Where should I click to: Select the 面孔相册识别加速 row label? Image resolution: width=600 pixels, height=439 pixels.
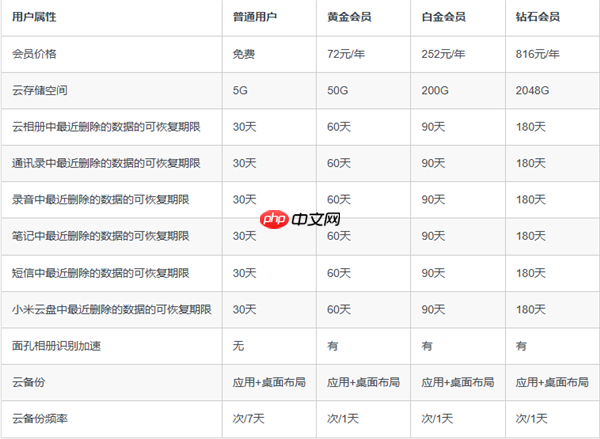(56, 346)
